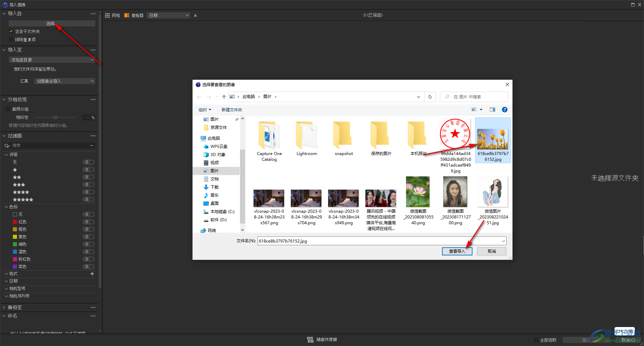Open the file dialog help icon

pyautogui.click(x=504, y=110)
